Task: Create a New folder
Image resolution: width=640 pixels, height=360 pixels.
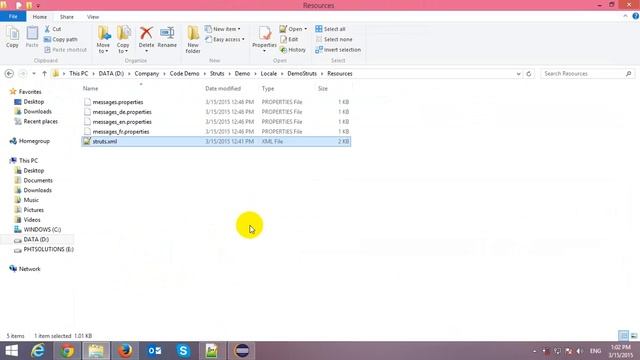Action: 193,40
